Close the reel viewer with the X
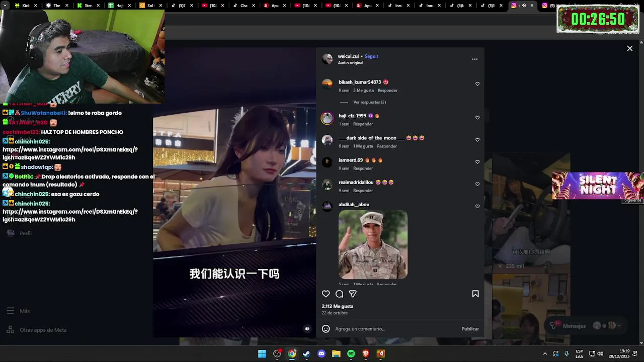Image resolution: width=644 pixels, height=362 pixels. [629, 48]
